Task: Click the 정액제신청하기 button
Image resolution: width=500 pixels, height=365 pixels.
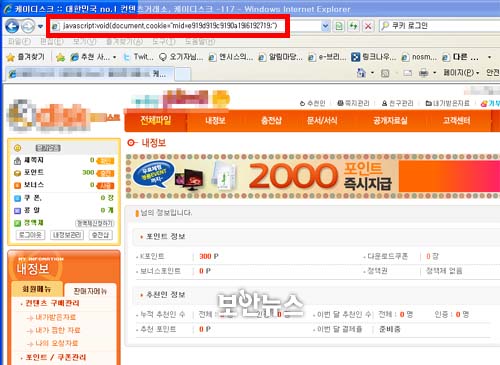Action: 95,223
